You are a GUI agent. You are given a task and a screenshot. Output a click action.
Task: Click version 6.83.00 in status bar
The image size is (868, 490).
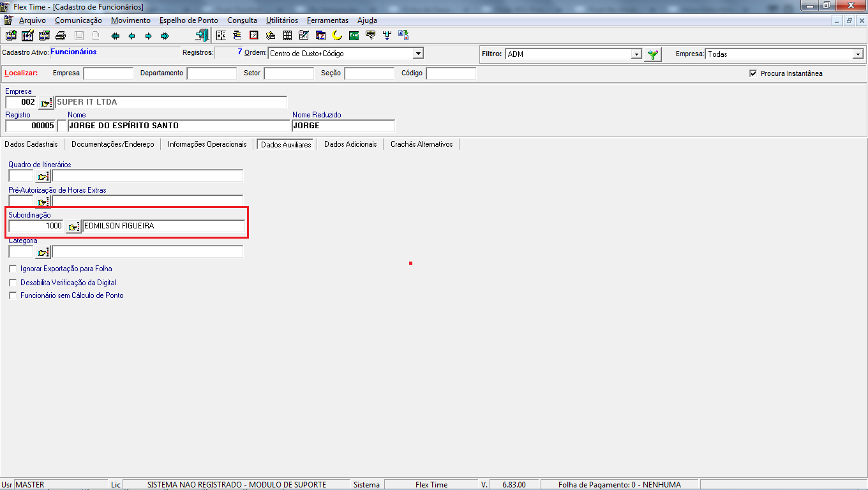(x=514, y=485)
